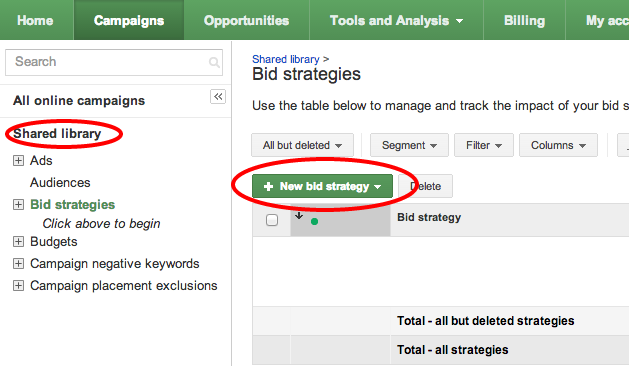Viewport: 629px width, 366px height.
Task: Open the Filter dropdown
Action: pos(484,145)
